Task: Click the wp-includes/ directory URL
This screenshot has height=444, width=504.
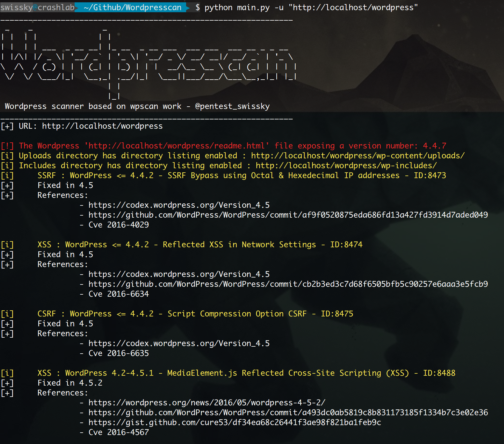Action: [x=346, y=166]
